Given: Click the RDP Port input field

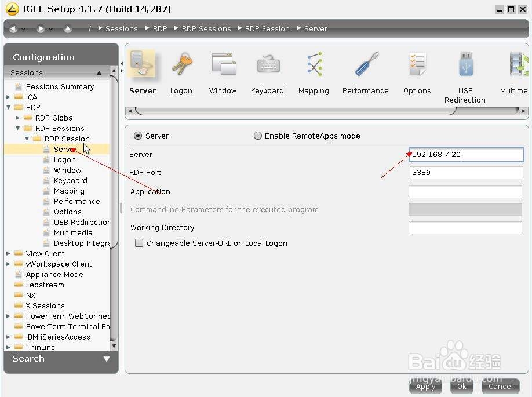Looking at the screenshot, I should (x=466, y=172).
